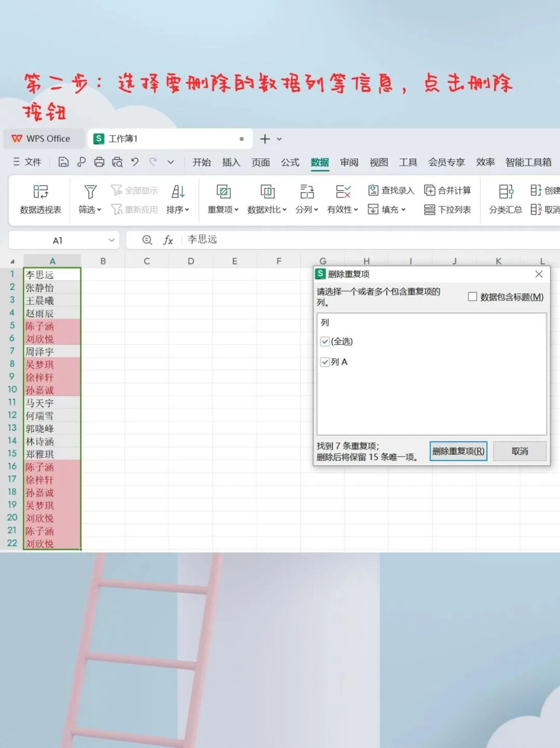The image size is (560, 748).
Task: Switch to the 页面 ribbon tab
Action: coord(261,162)
